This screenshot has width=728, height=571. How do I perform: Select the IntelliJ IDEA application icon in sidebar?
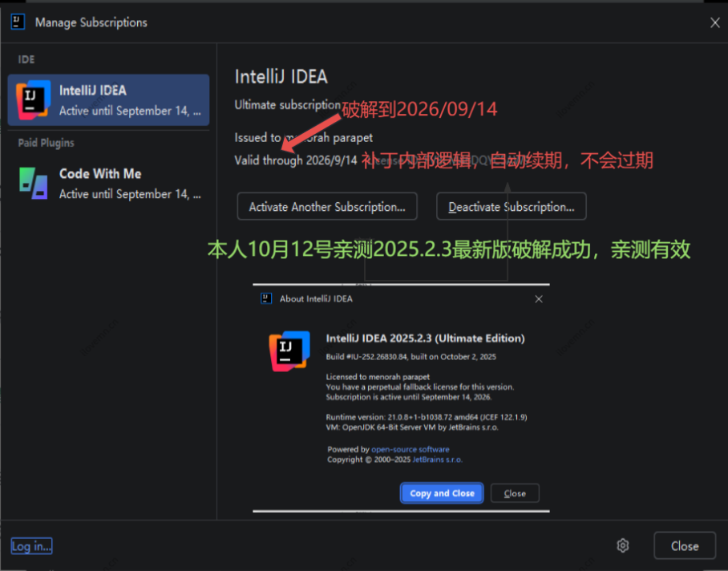point(32,99)
